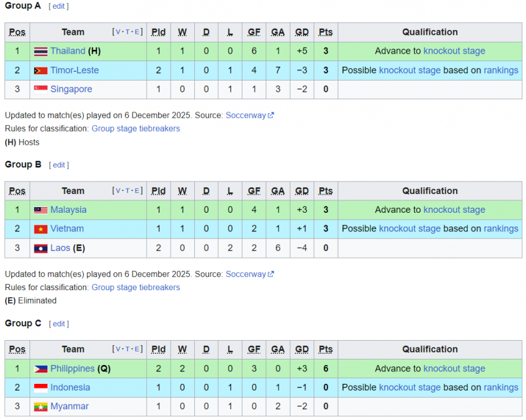Click the Myanmar flag icon

point(41,407)
